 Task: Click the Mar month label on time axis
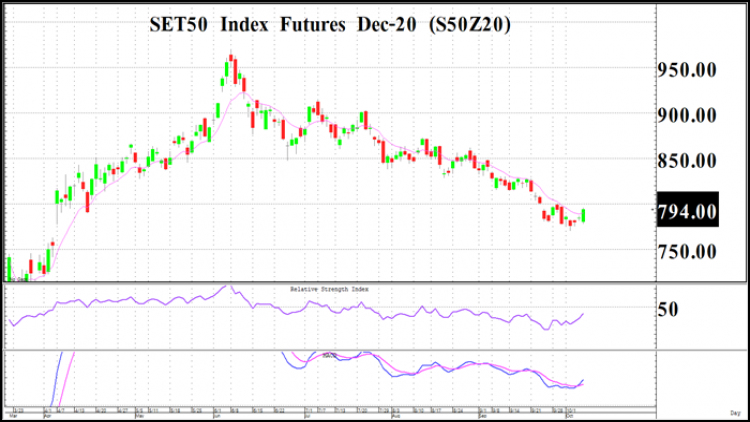pos(13,416)
